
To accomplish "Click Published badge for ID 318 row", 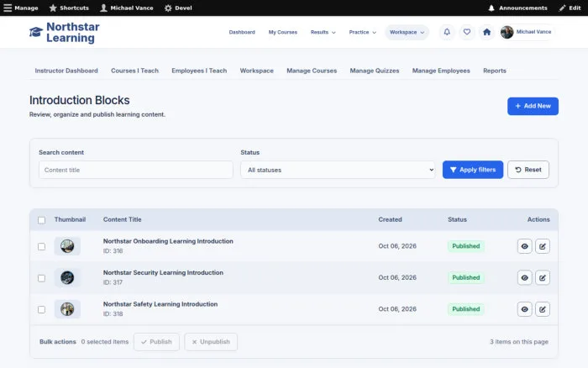I will pyautogui.click(x=465, y=309).
